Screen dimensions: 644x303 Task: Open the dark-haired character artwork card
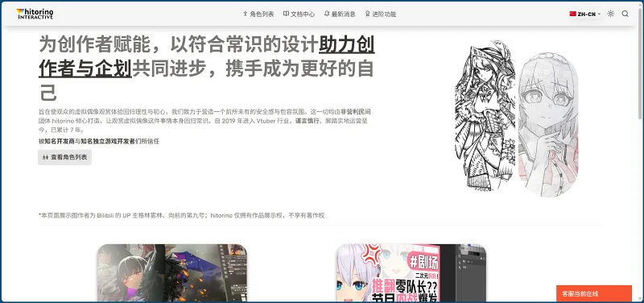coord(172,273)
